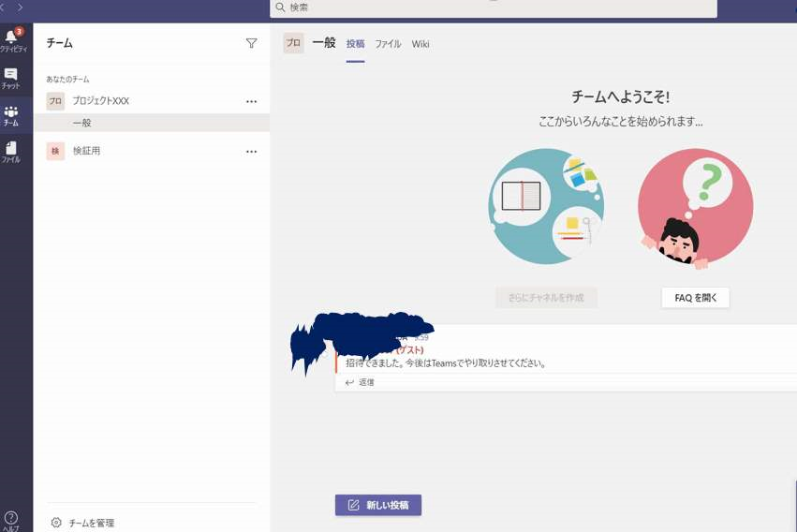Click the back navigation arrow
The height and width of the screenshot is (532, 797).
3,7
